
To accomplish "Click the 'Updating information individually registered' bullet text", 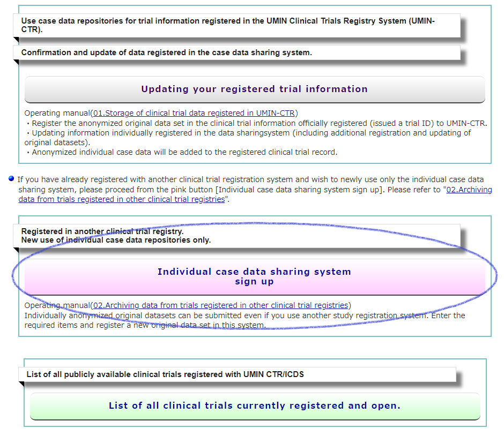I will coord(247,133).
